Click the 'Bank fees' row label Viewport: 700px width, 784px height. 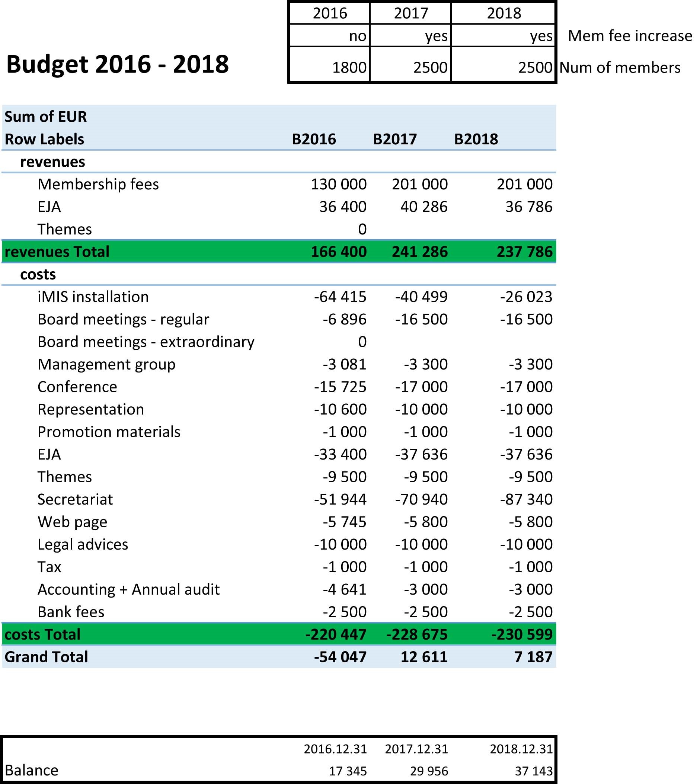coord(71,612)
